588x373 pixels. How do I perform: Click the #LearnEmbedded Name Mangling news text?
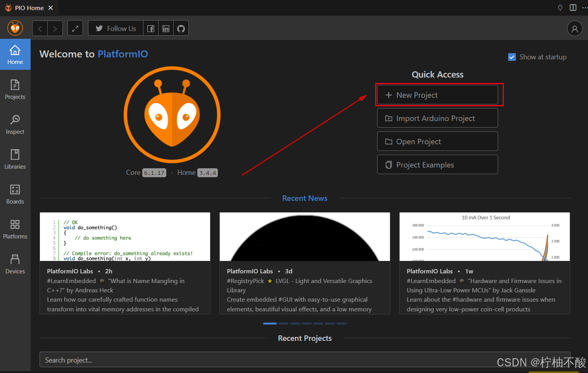123,295
